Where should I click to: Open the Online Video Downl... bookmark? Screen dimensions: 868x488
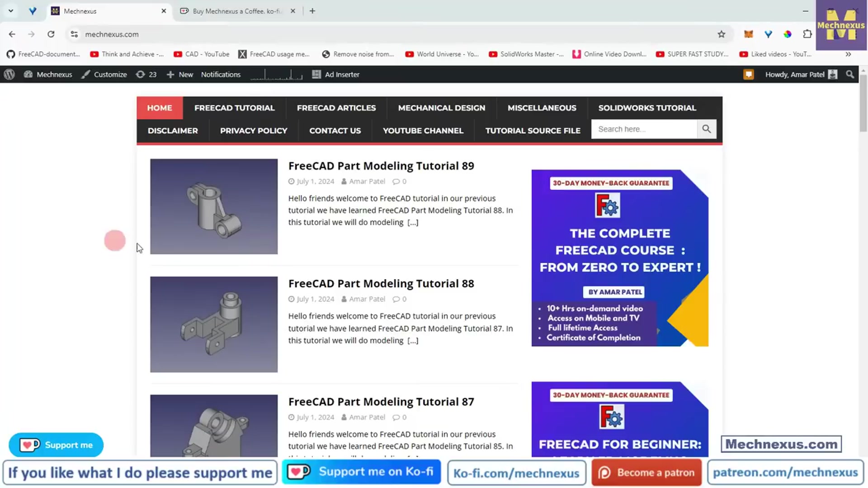click(x=609, y=54)
